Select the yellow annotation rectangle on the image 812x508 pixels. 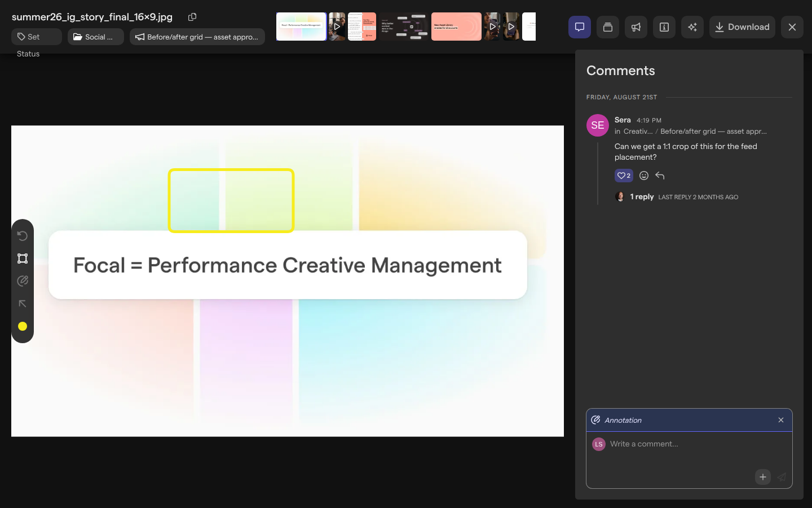coord(231,200)
